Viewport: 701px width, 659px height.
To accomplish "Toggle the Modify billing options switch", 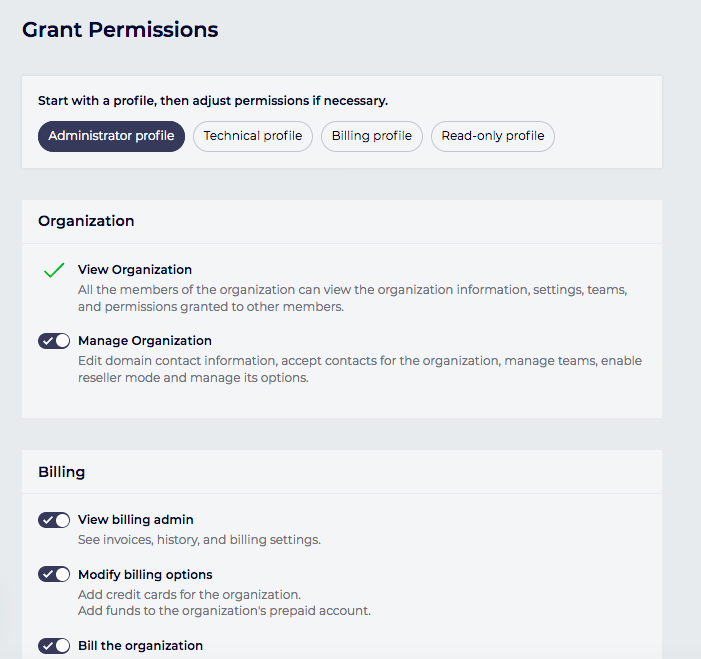I will pos(54,575).
